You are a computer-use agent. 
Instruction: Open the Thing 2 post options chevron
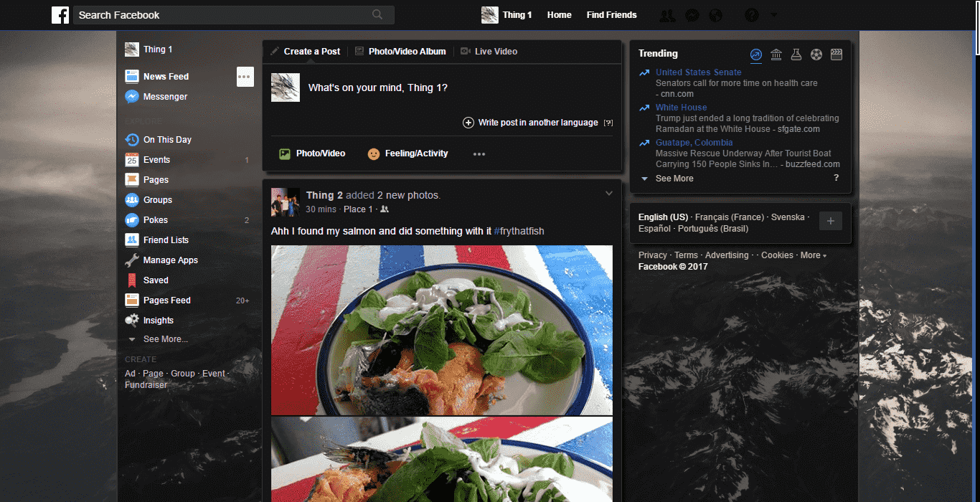click(x=609, y=194)
